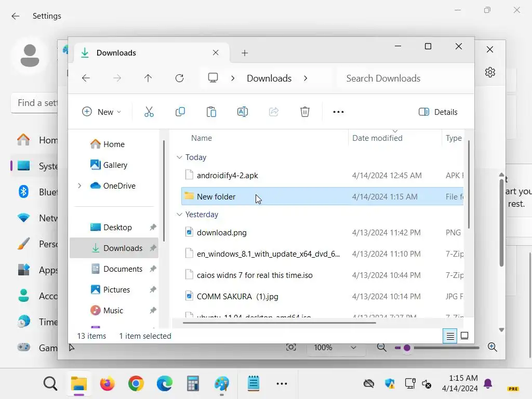
Task: Sort by the Name column header
Action: click(x=201, y=138)
